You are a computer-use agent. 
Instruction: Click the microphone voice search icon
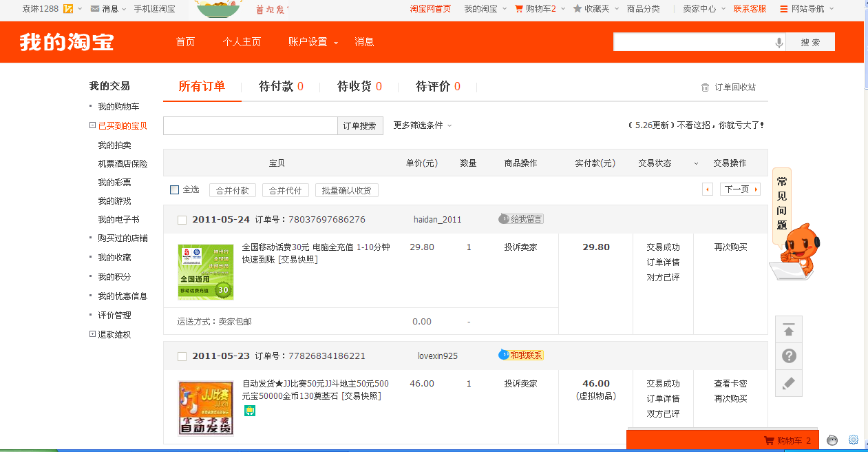(779, 42)
